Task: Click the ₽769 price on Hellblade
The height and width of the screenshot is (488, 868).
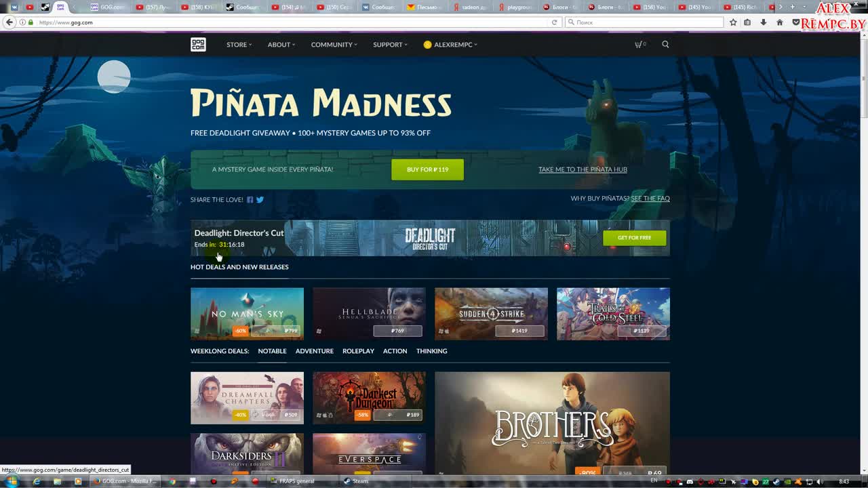Action: (397, 331)
